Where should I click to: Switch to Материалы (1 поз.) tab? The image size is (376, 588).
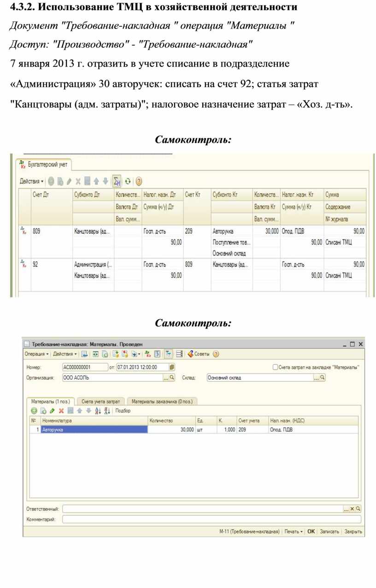coord(50,401)
